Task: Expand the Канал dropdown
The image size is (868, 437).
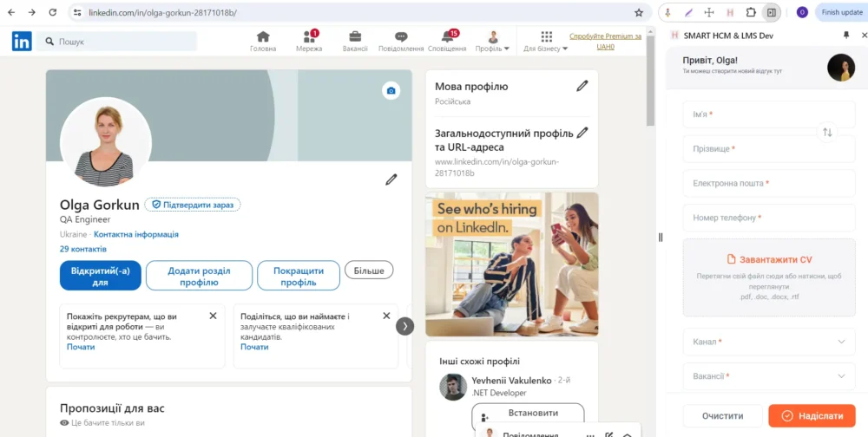Action: (x=768, y=342)
